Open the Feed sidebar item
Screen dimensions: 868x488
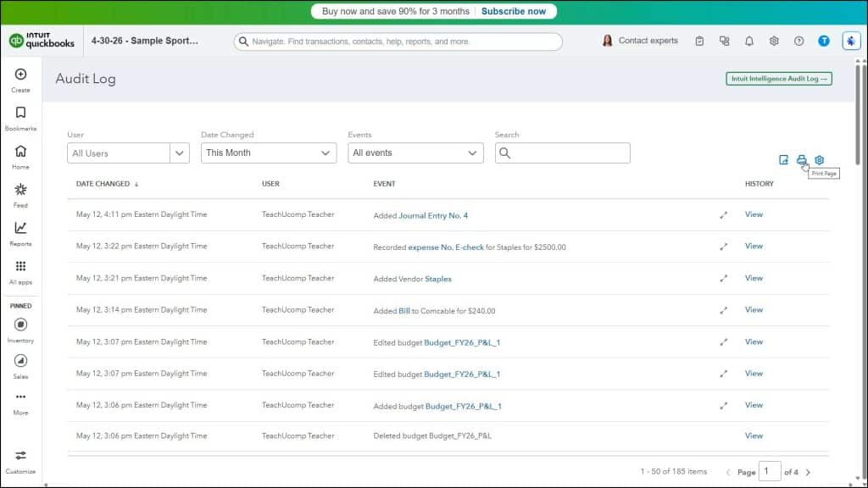20,196
